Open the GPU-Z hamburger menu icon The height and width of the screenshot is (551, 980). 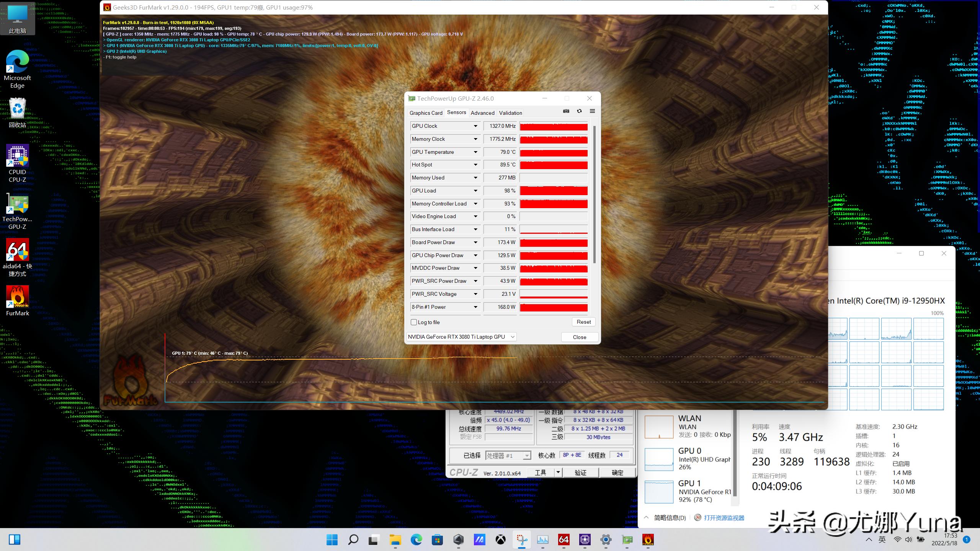[x=592, y=111]
